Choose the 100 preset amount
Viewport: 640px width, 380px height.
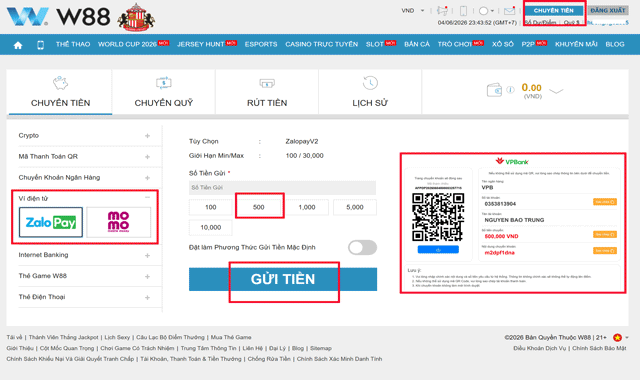tap(211, 207)
